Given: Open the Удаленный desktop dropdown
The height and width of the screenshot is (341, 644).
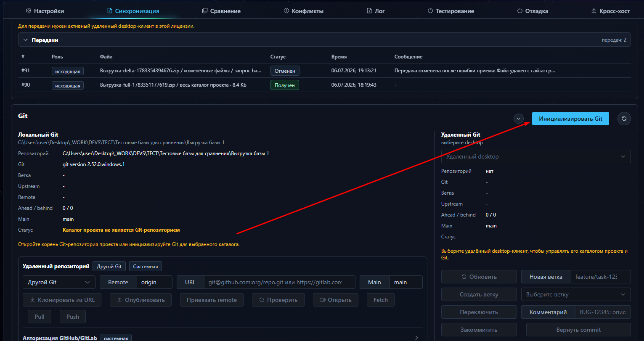Looking at the screenshot, I should coord(536,156).
